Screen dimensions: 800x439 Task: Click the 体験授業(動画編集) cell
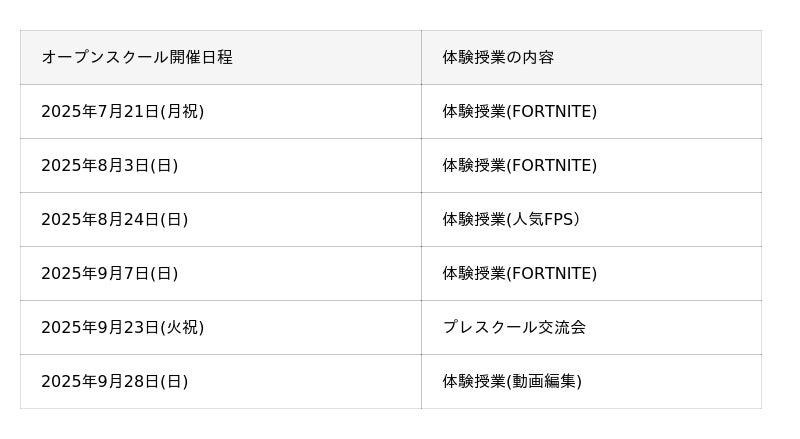coord(512,382)
